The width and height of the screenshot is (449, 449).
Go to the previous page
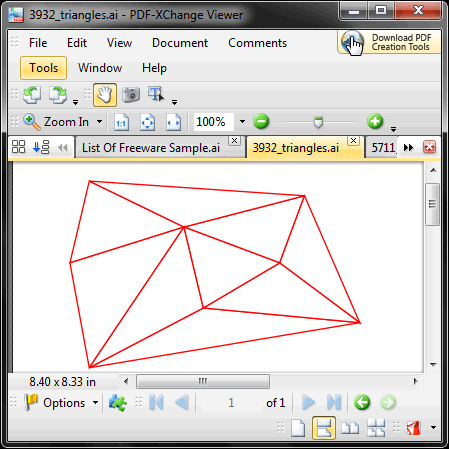[x=182, y=402]
